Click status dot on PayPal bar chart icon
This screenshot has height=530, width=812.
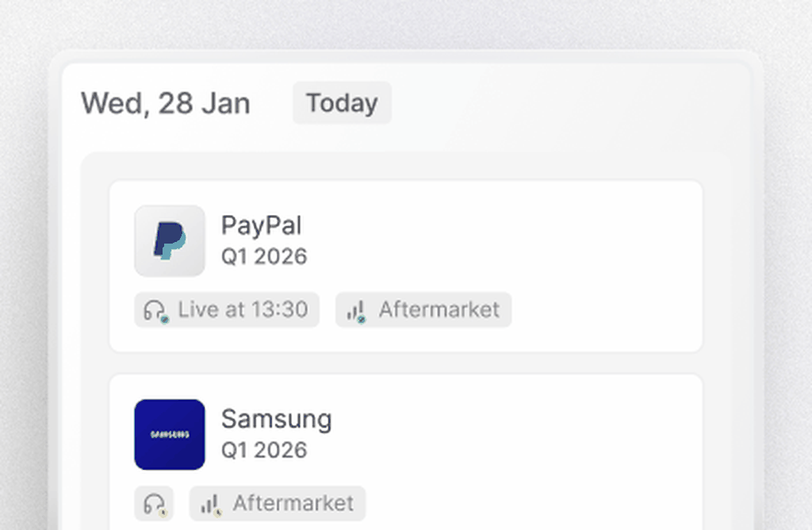pyautogui.click(x=362, y=319)
